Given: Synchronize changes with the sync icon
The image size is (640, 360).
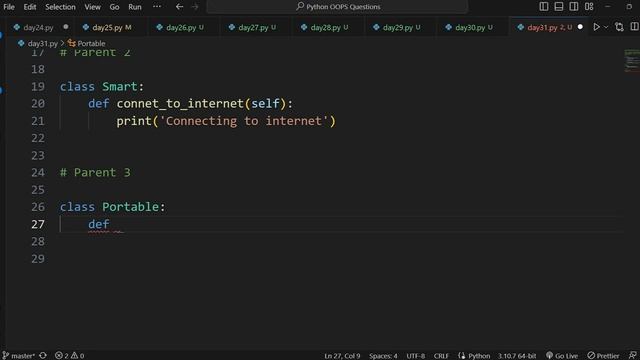Looking at the screenshot, I should [x=43, y=356].
